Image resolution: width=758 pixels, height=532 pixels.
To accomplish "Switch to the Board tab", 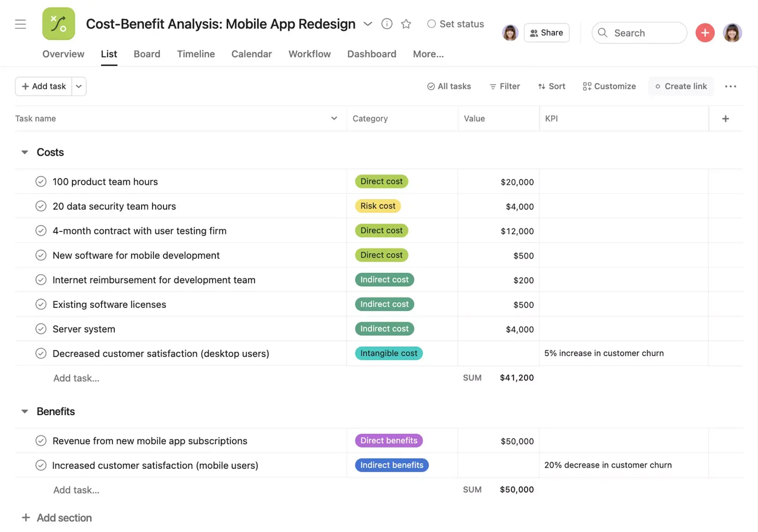I will point(147,54).
